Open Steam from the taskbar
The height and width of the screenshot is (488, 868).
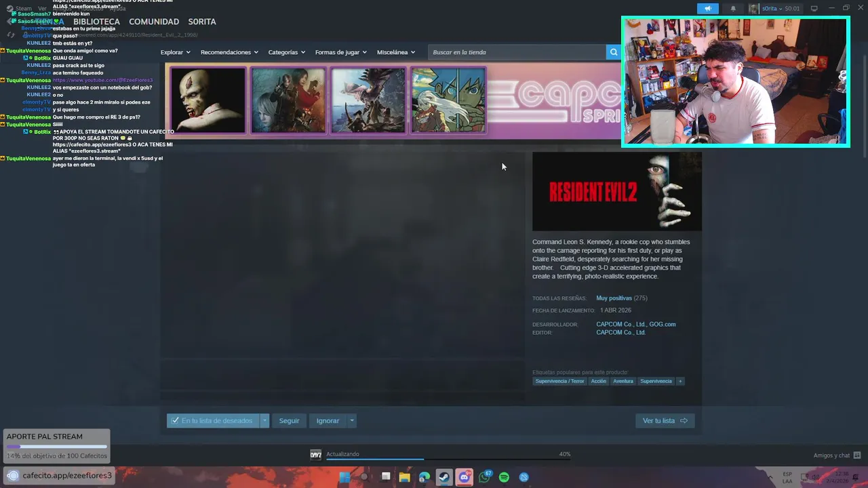pos(444,477)
